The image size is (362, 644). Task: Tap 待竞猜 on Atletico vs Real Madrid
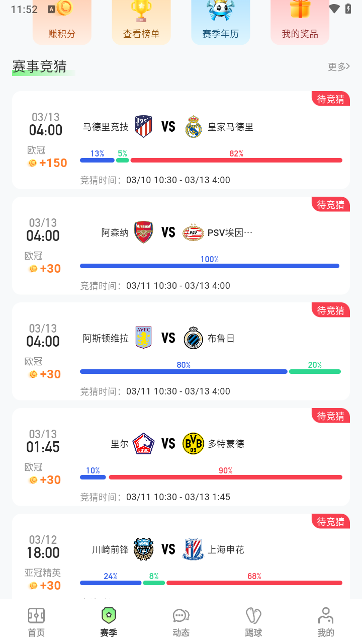[x=331, y=99]
